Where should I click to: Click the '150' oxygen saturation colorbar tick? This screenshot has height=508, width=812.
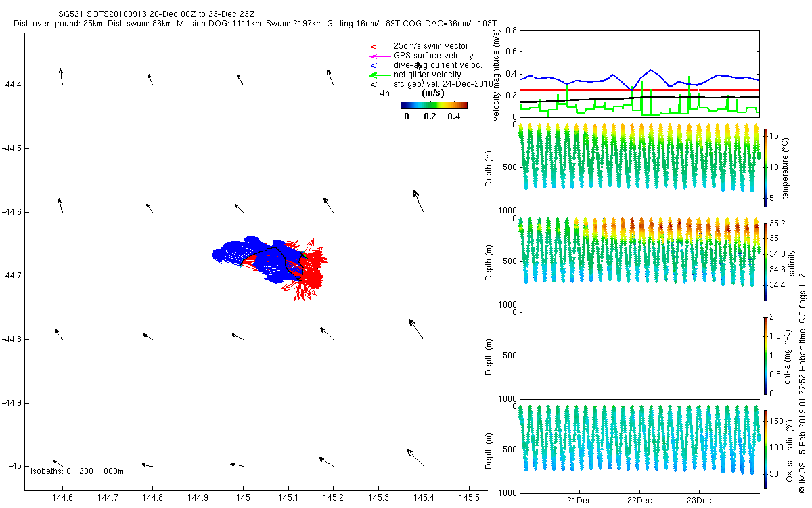pyautogui.click(x=778, y=421)
